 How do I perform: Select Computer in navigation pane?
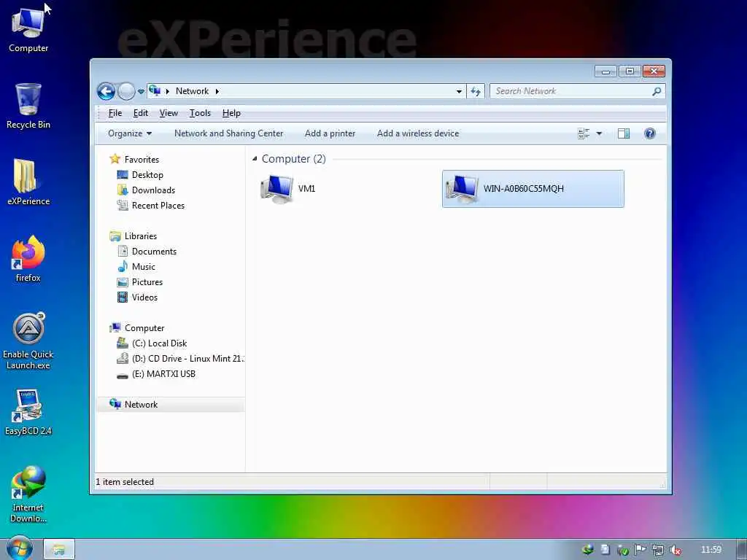[x=144, y=328]
